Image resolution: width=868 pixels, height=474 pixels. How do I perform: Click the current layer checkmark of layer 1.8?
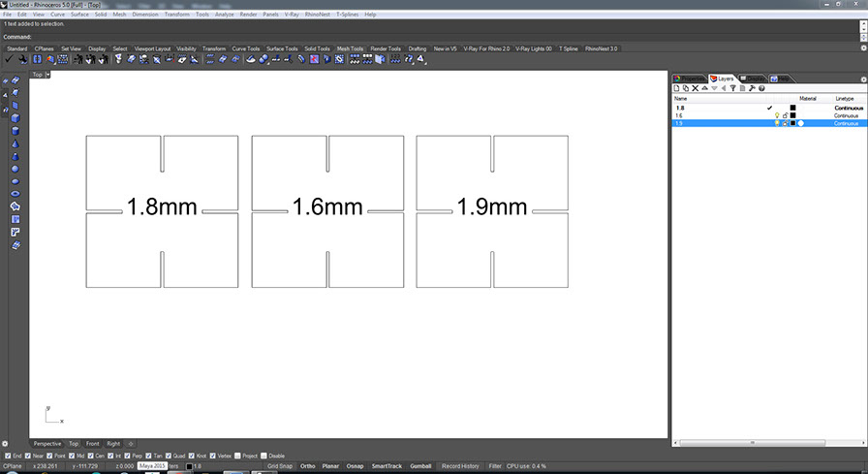[769, 108]
